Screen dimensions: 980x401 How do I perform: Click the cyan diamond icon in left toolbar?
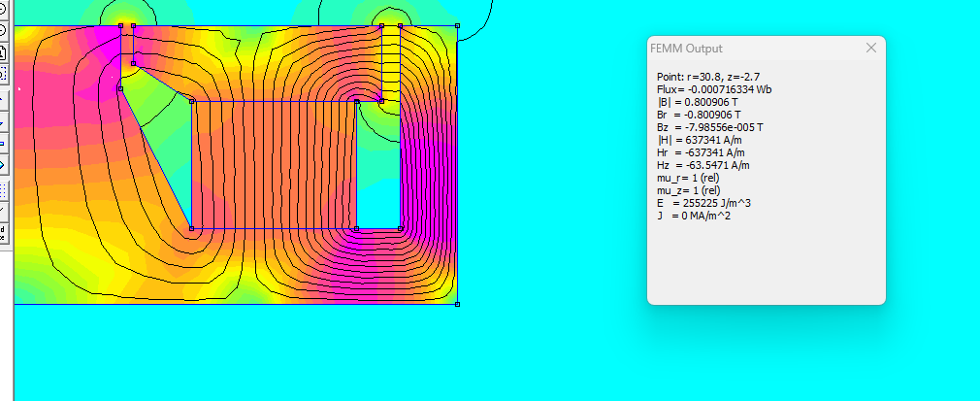(2, 165)
